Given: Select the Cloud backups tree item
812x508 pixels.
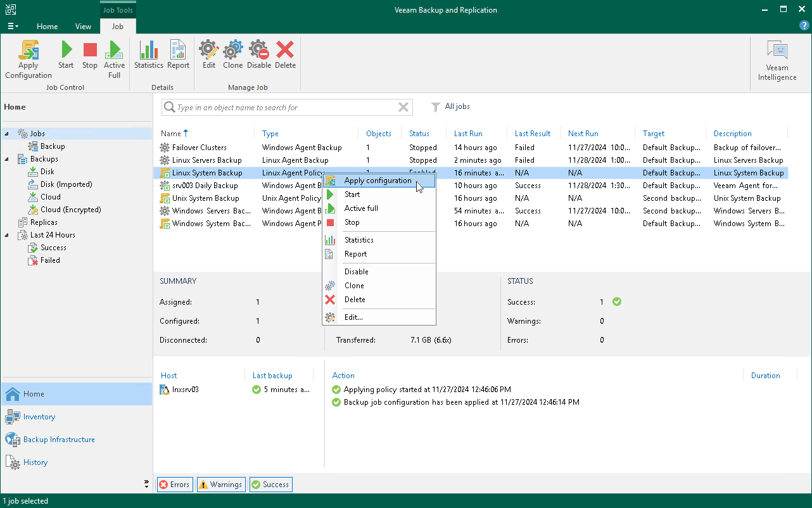Looking at the screenshot, I should (51, 197).
